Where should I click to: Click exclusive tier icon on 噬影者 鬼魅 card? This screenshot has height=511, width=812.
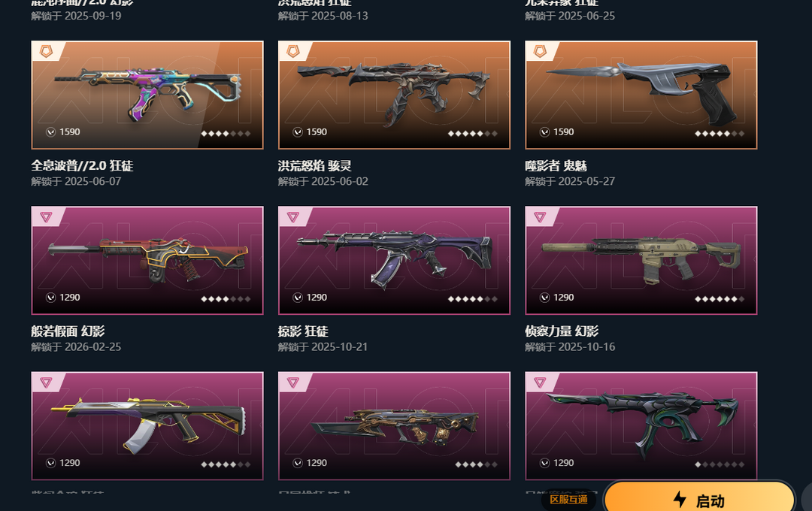(540, 51)
